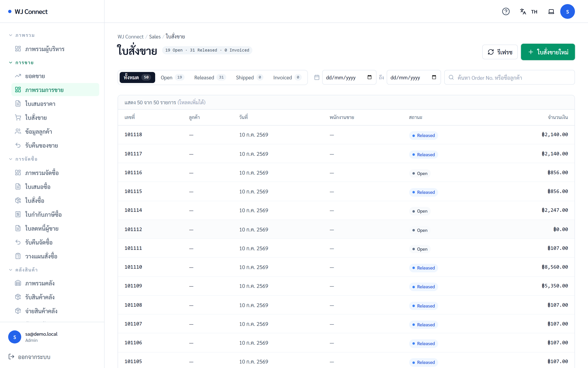Switch to the Open 19 tab
The image size is (588, 368).
pos(172,77)
